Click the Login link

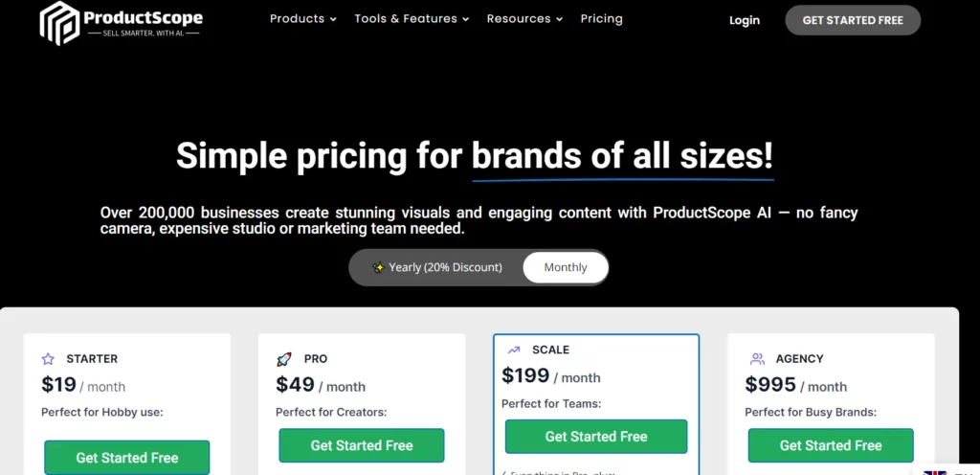coord(745,20)
